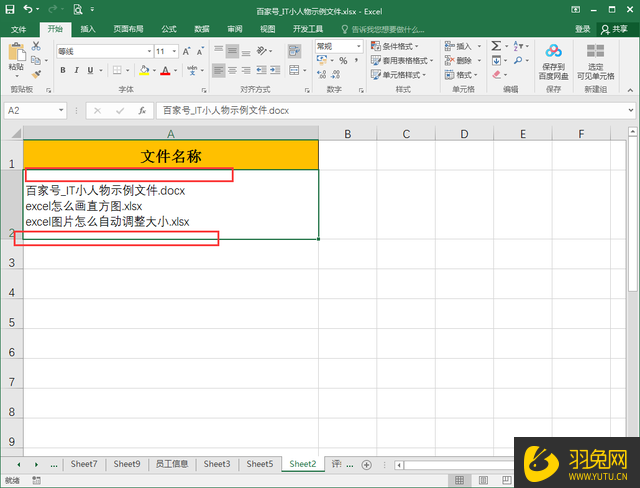
Task: Click 登录 to sign in
Action: (x=582, y=29)
